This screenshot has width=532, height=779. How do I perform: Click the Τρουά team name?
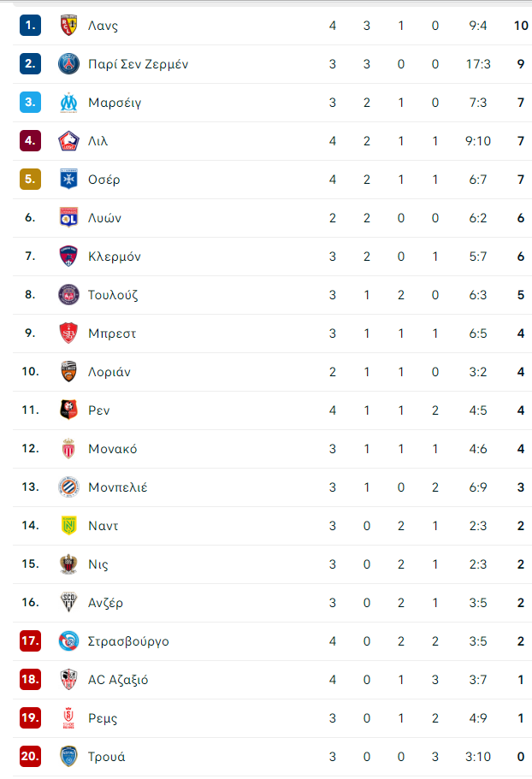[x=106, y=757]
